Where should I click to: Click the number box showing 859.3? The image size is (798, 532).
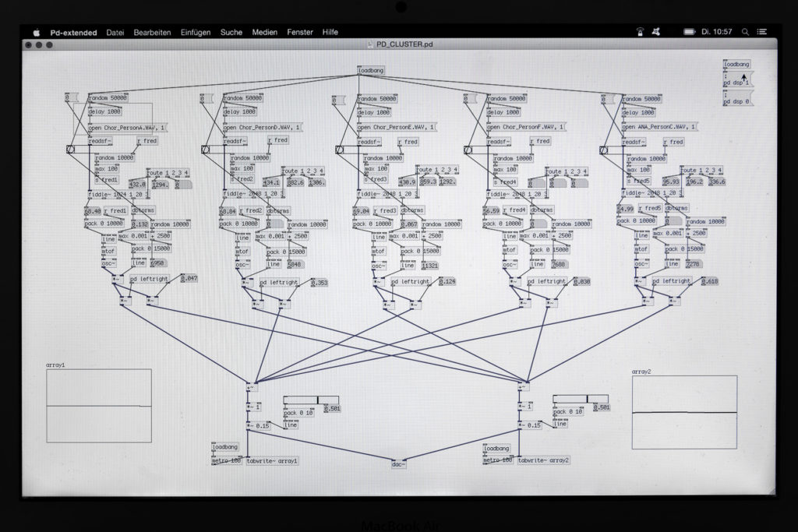coord(428,182)
